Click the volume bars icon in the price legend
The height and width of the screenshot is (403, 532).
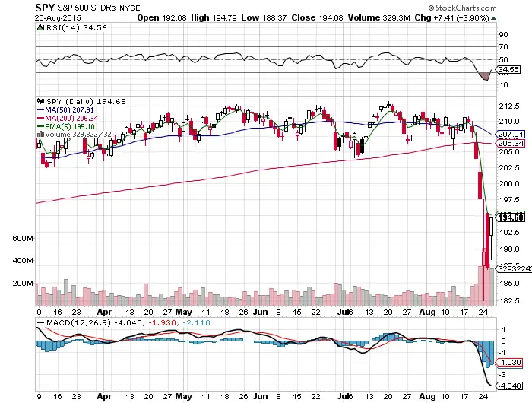41,134
